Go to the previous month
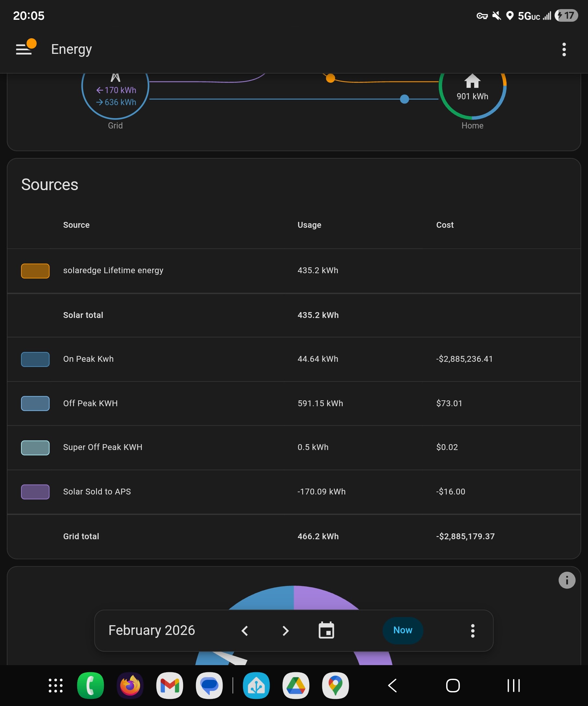The height and width of the screenshot is (706, 588). pyautogui.click(x=245, y=631)
